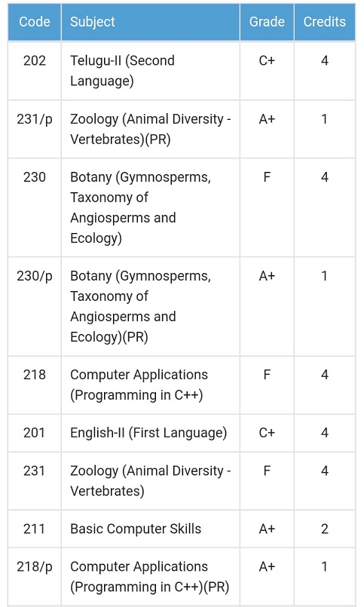The image size is (364, 607).
Task: Click the Credits column header
Action: pyautogui.click(x=325, y=22)
